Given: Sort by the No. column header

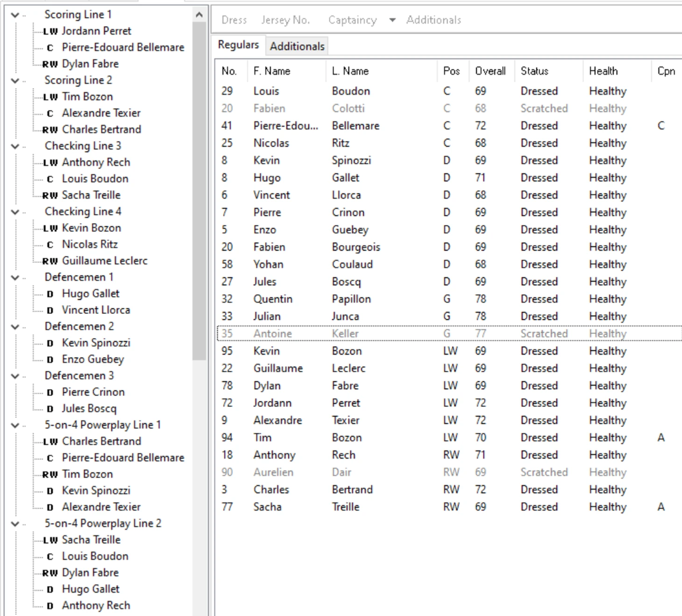Looking at the screenshot, I should point(231,71).
